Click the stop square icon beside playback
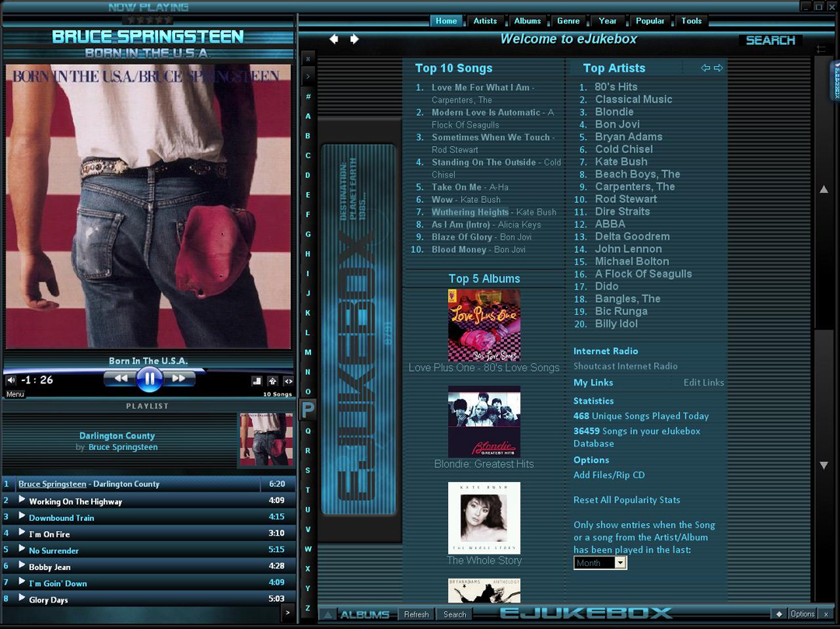 tap(257, 381)
